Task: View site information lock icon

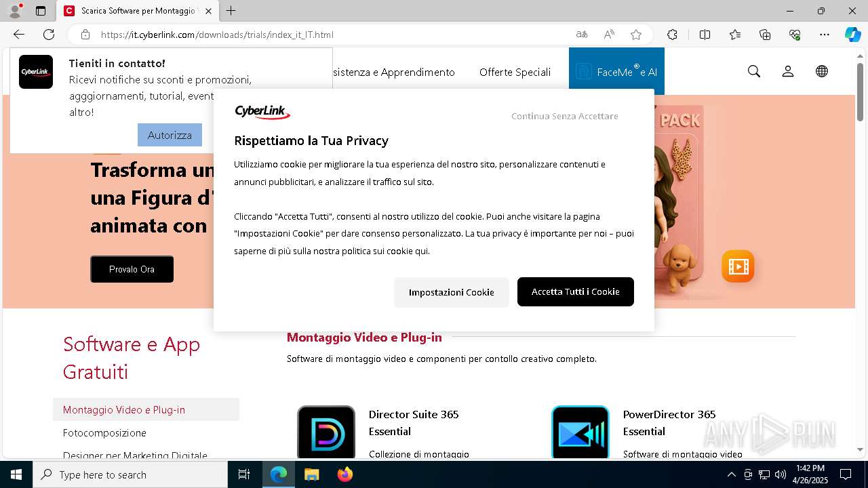Action: click(85, 35)
